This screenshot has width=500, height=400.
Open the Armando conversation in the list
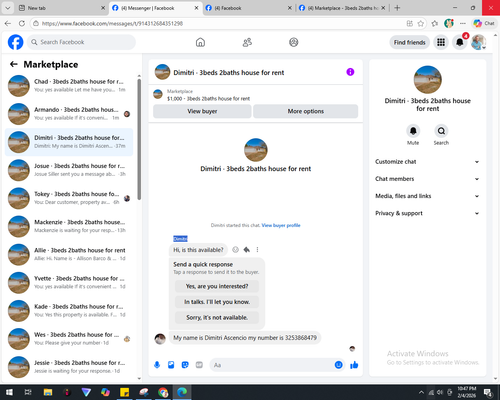(69, 114)
